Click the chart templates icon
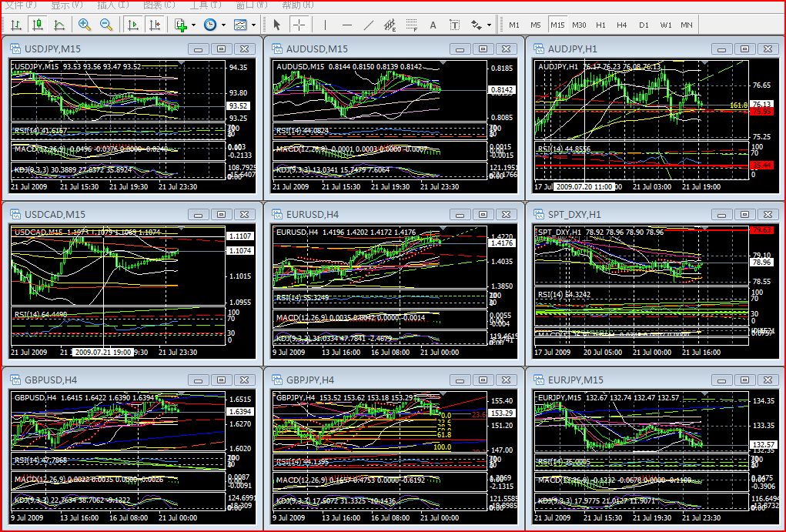 tap(241, 25)
